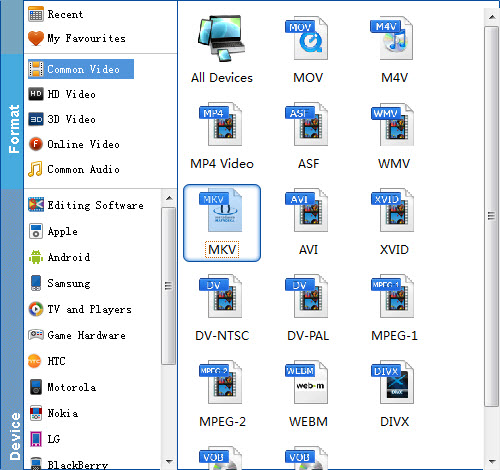
Task: Open the Nokia device category
Action: pyautogui.click(x=53, y=413)
